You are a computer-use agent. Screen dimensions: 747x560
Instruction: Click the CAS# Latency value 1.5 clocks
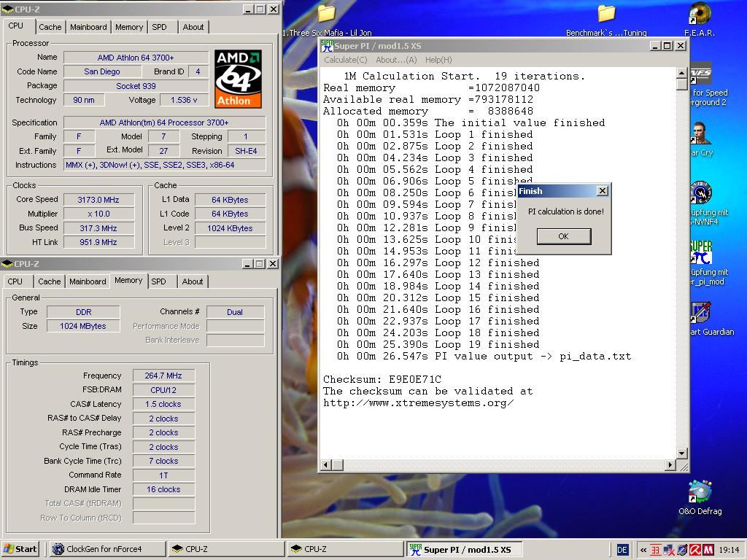(163, 404)
